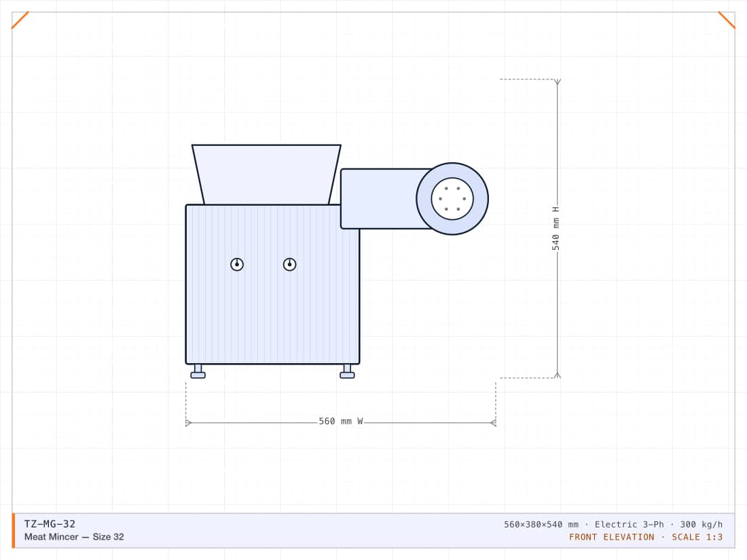
Task: Click the '540 mm H' height dimension label
Action: tap(556, 229)
